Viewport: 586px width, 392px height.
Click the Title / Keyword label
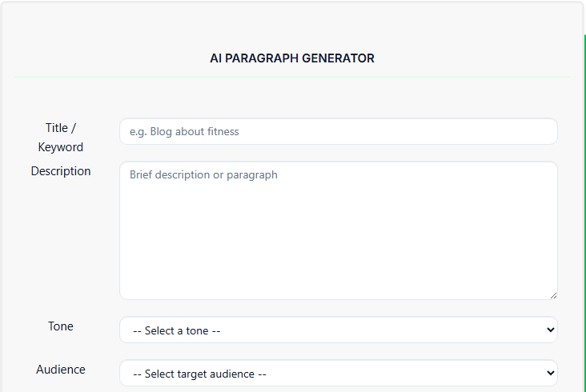[61, 138]
